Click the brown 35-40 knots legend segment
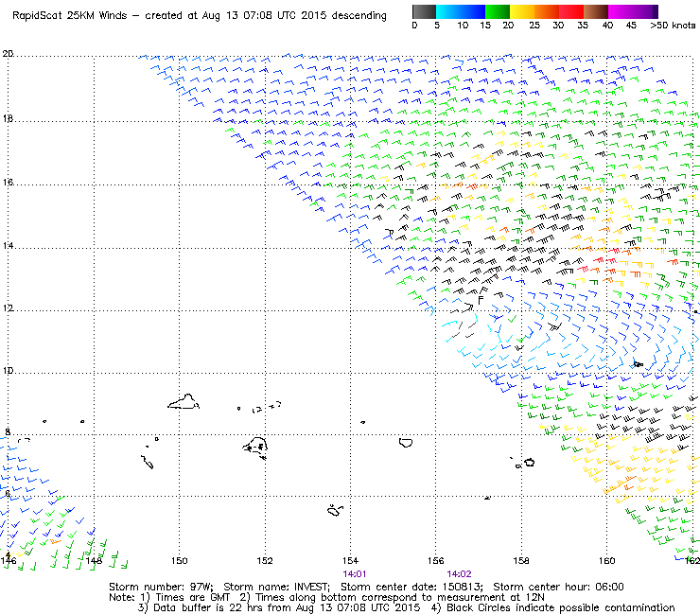 coord(596,11)
